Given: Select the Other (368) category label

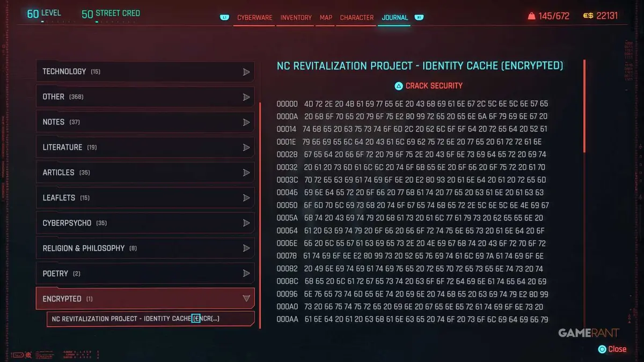Looking at the screenshot, I should [63, 97].
